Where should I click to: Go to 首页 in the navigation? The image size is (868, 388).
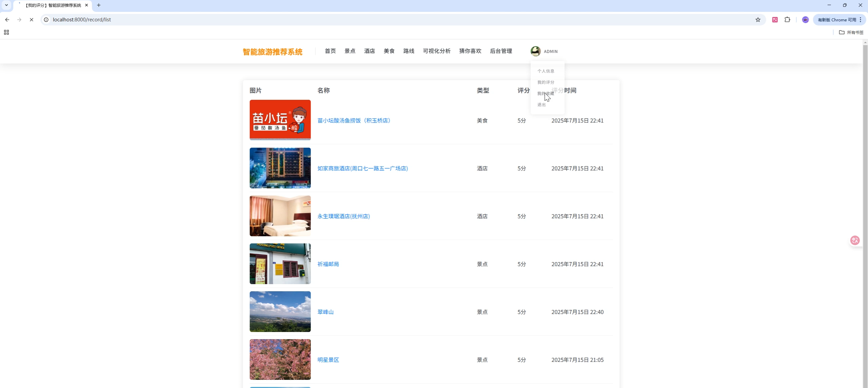click(330, 51)
